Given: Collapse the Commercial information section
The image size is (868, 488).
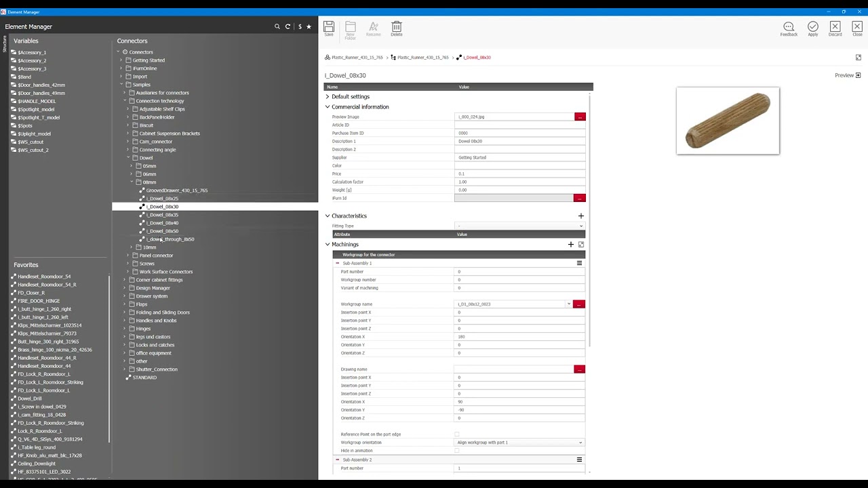Looking at the screenshot, I should (x=328, y=107).
